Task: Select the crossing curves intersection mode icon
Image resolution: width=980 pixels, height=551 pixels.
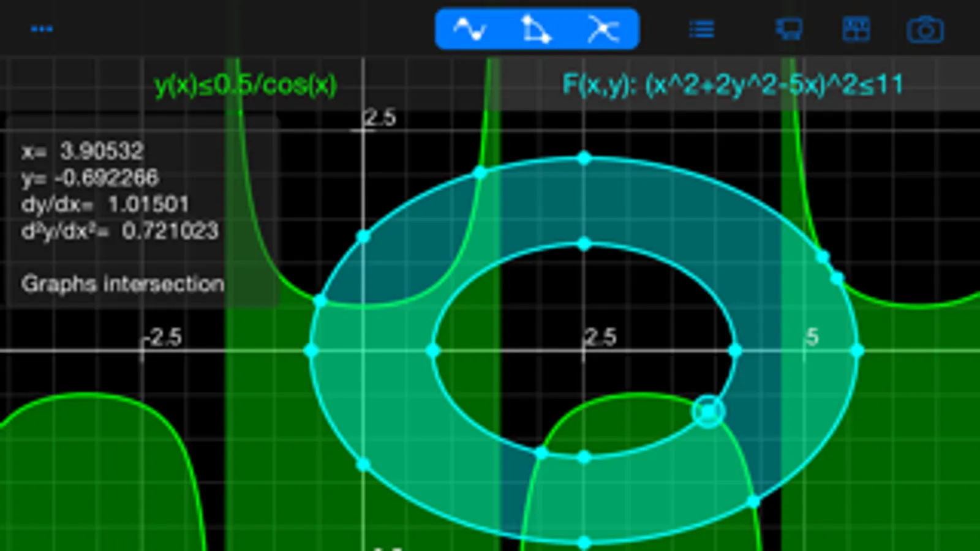Action: (603, 29)
